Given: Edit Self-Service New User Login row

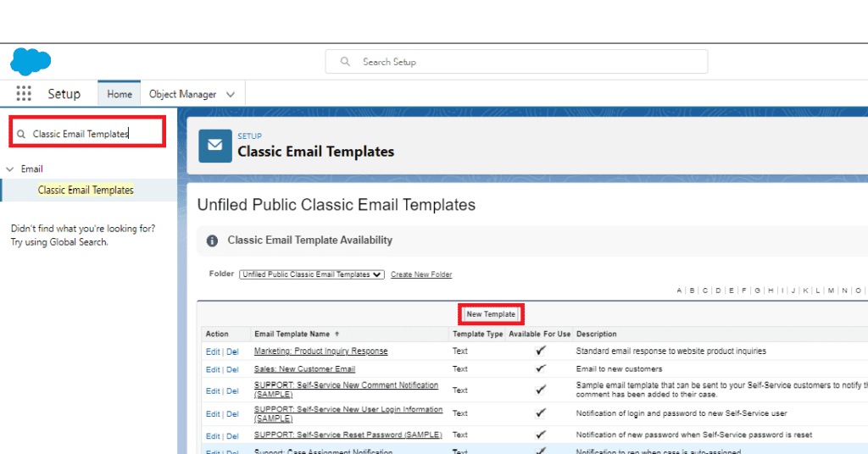Looking at the screenshot, I should point(213,414).
